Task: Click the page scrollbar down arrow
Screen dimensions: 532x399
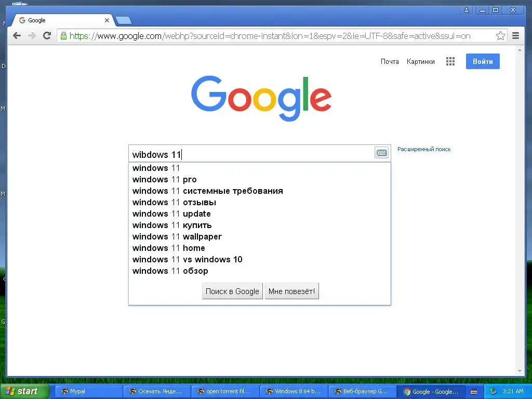Action: (x=520, y=371)
